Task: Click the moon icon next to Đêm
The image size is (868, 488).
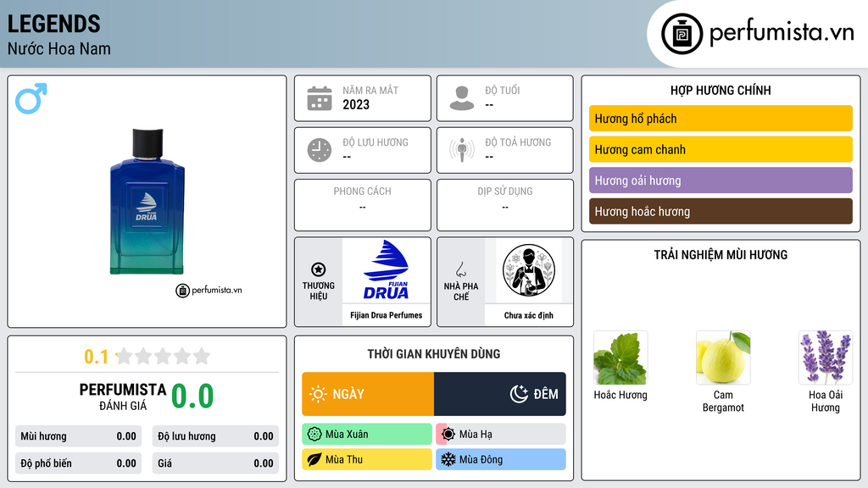Action: 519,394
